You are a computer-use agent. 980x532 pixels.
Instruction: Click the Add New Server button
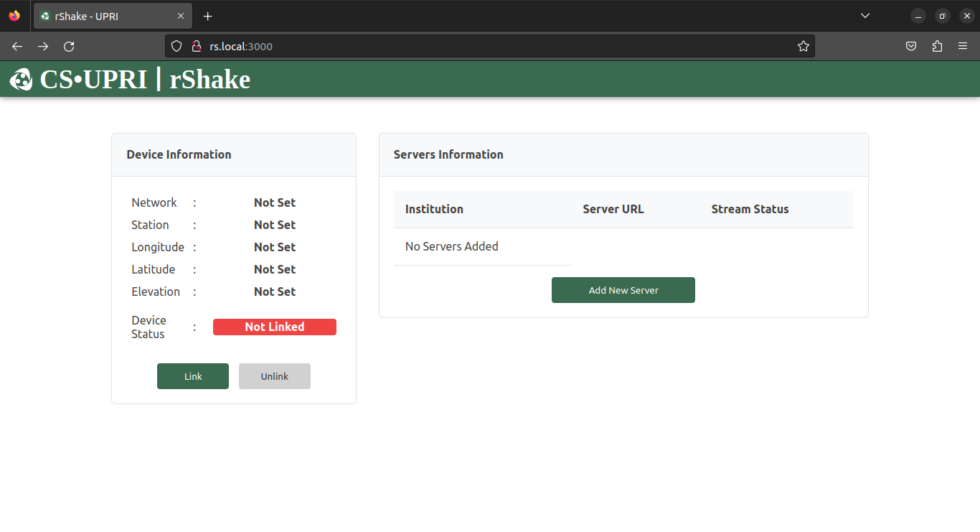[623, 290]
